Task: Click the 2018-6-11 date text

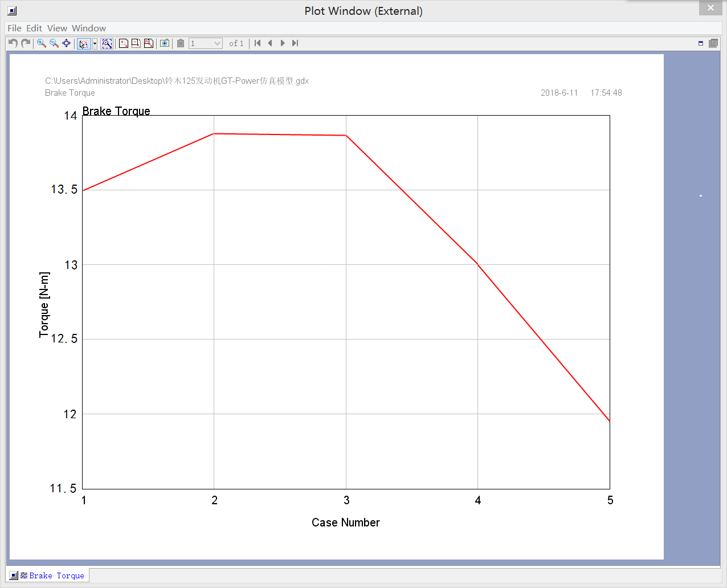Action: [x=559, y=93]
